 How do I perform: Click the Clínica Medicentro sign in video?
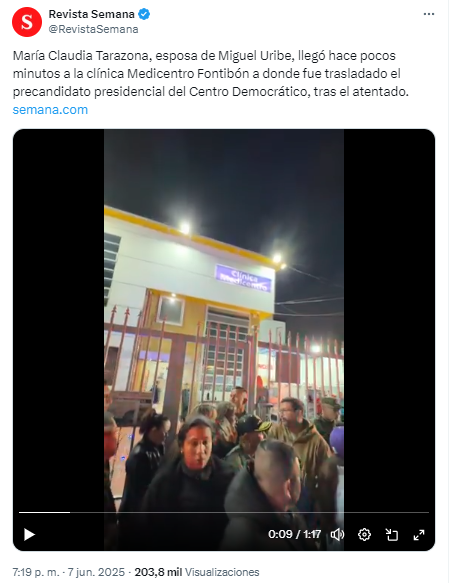point(243,279)
